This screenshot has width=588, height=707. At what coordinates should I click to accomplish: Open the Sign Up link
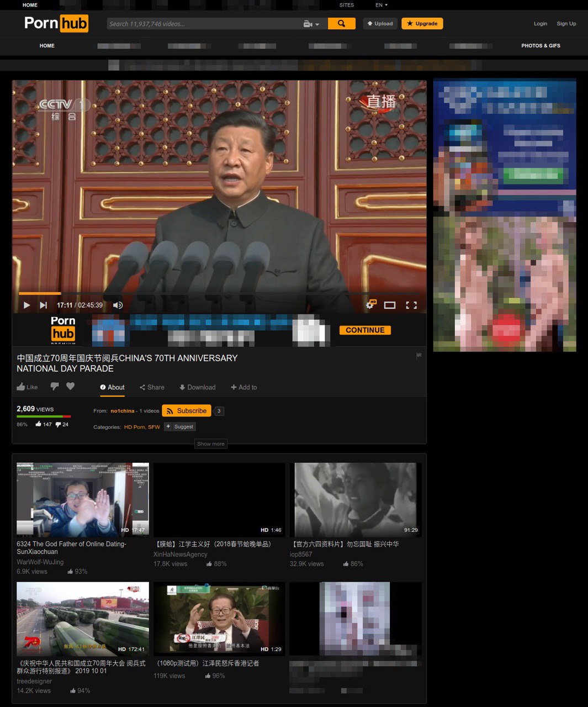click(x=566, y=24)
